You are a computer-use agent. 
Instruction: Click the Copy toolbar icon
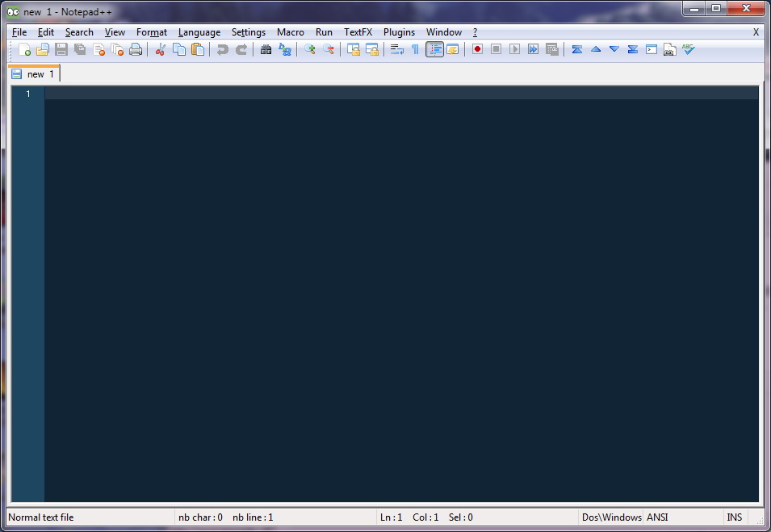pos(179,49)
